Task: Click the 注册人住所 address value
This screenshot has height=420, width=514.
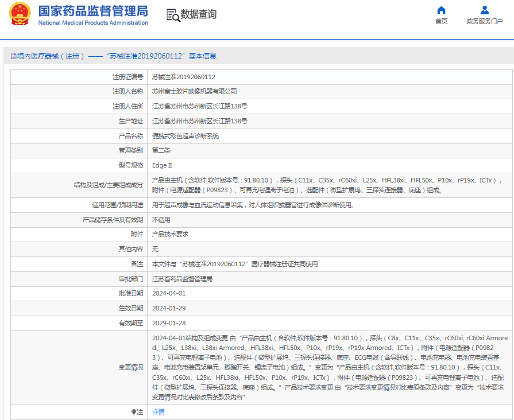Action: tap(200, 106)
